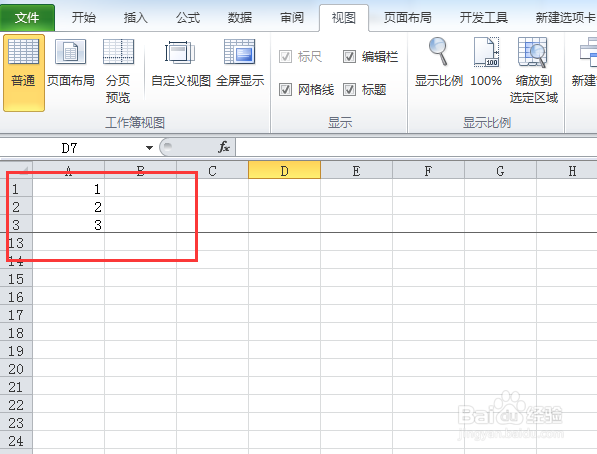Select row 3 header
Screen dimensions: 597x454
[16, 224]
